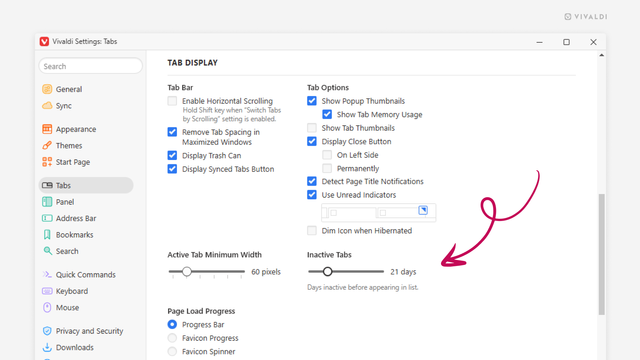Click the Keyboard icon in sidebar
Screen dimensions: 640x360
[47, 291]
